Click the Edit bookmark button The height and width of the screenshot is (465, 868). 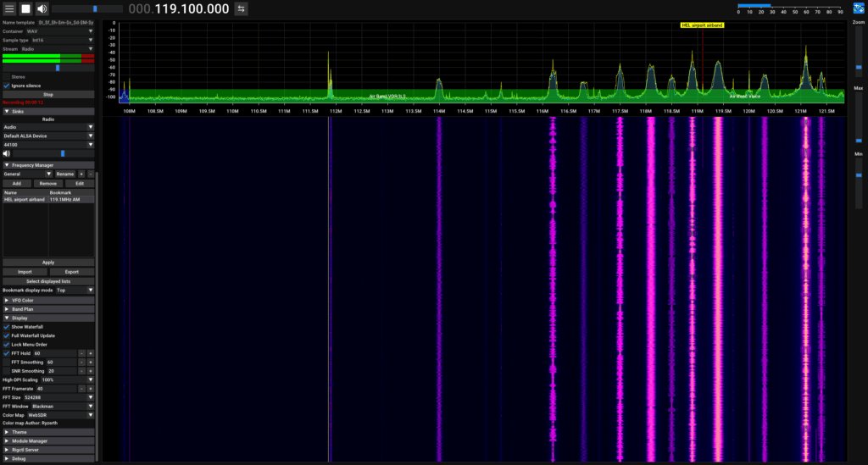pyautogui.click(x=80, y=184)
